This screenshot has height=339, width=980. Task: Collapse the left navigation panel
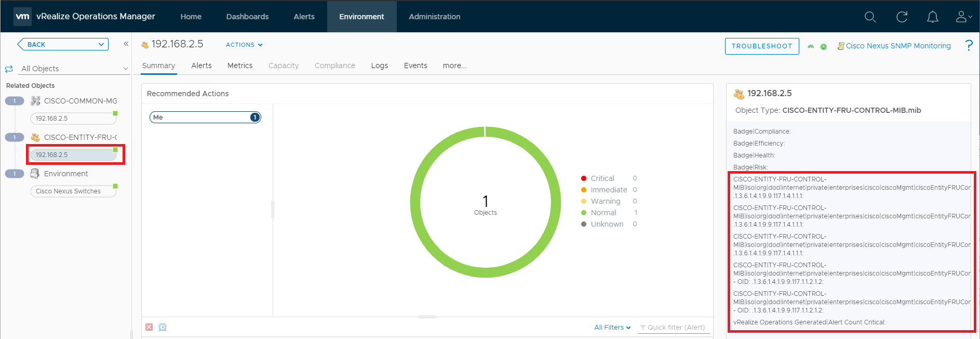point(126,44)
